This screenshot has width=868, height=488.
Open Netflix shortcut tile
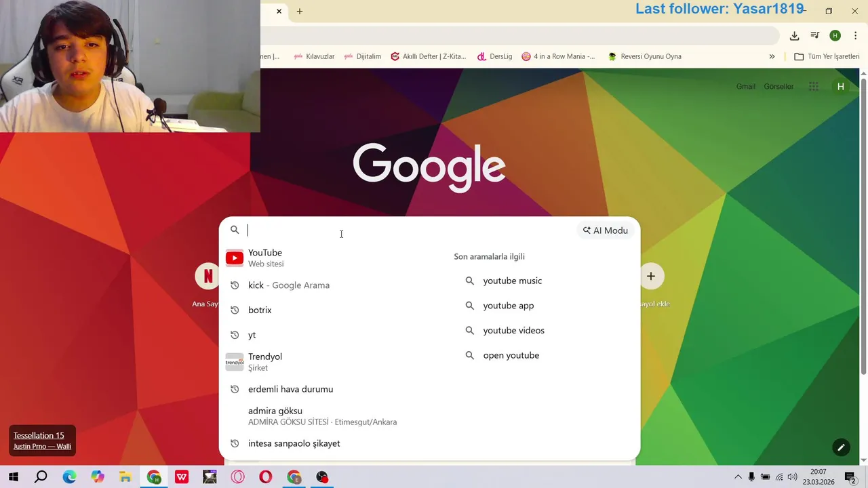pos(207,277)
